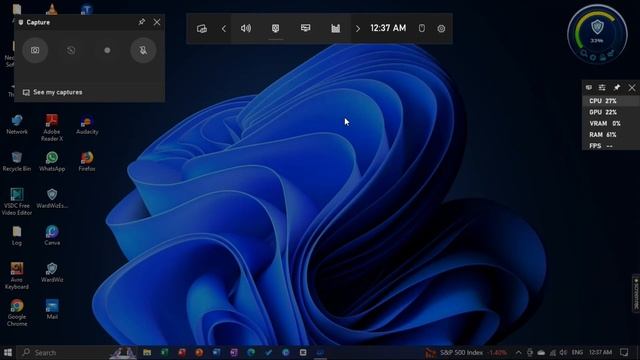Click the 12:37 AM clock on Game Bar
Viewport: 640px width, 360px height.
388,28
